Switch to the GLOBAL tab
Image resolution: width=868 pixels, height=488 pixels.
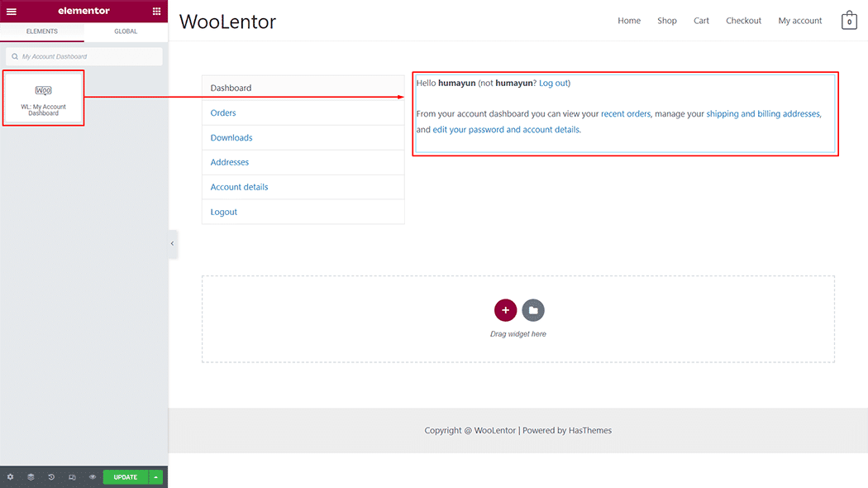coord(126,31)
